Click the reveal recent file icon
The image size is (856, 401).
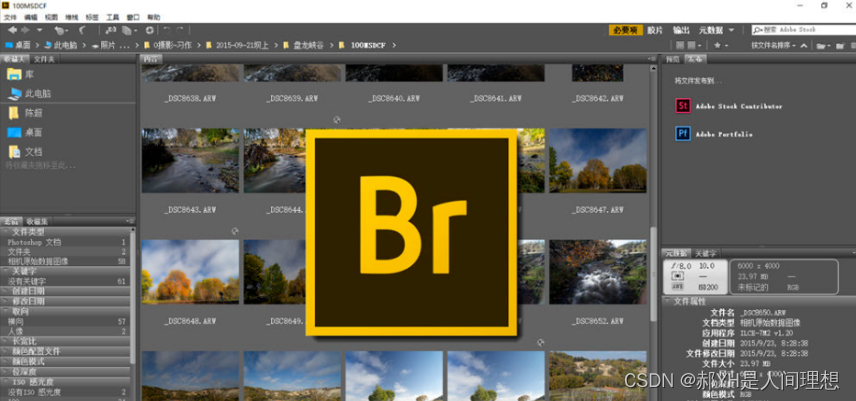(62, 31)
